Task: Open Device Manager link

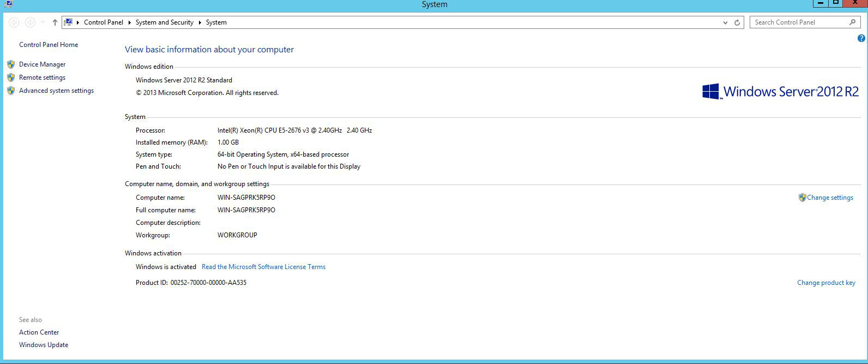Action: coord(42,64)
